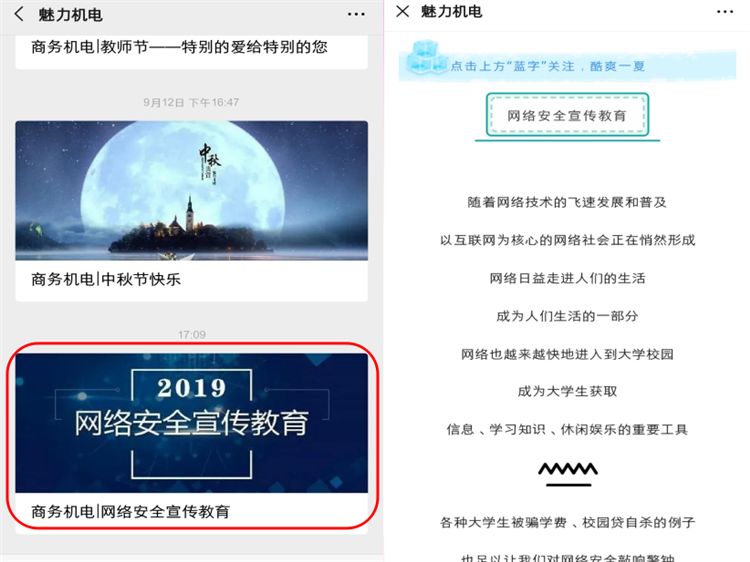The width and height of the screenshot is (750, 562).
Task: Click the 魅力机电 title on the left screen
Action: point(70,15)
